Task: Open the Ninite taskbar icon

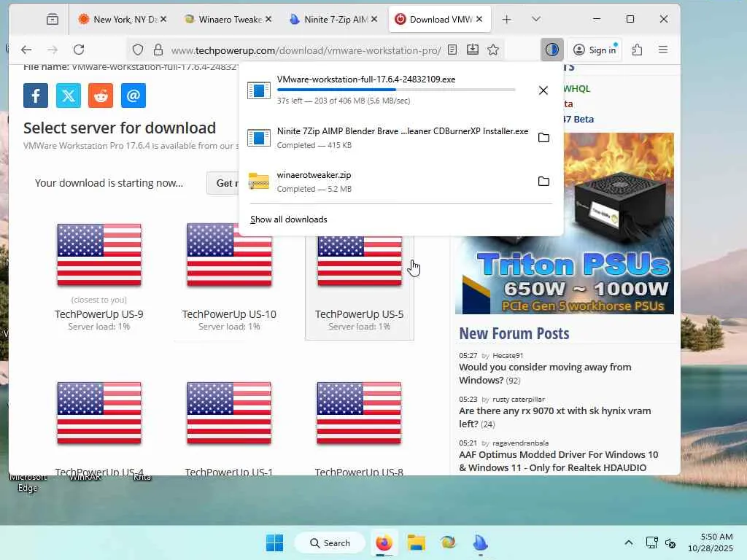Action: tap(480, 542)
